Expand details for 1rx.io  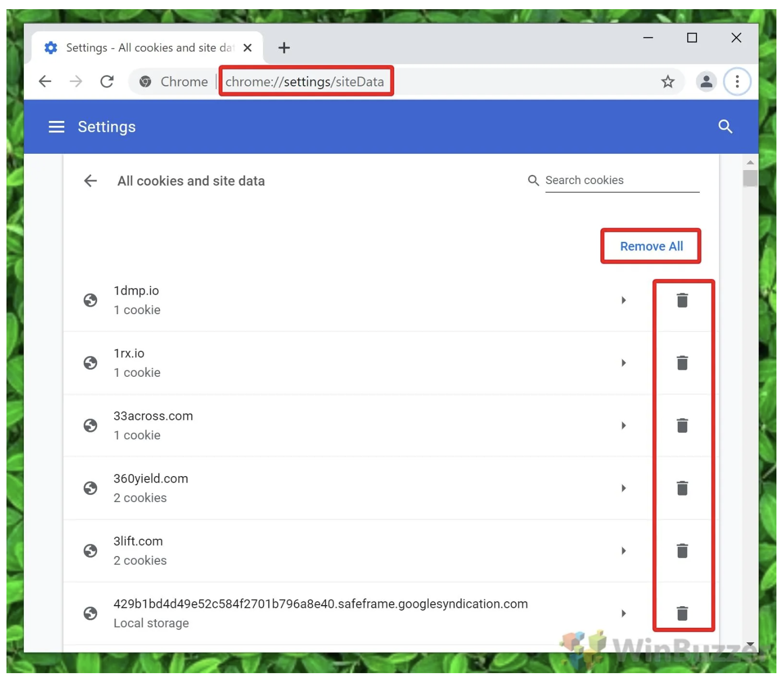point(624,363)
